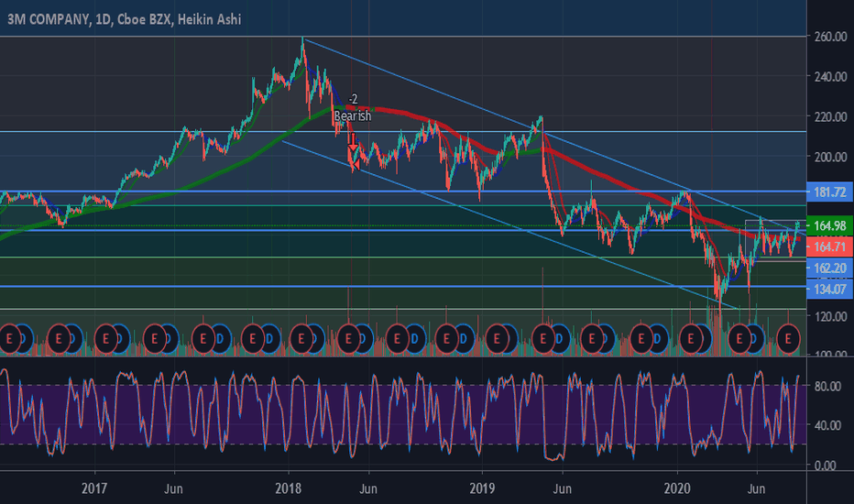Open the rightmost earnings E marker

787,339
